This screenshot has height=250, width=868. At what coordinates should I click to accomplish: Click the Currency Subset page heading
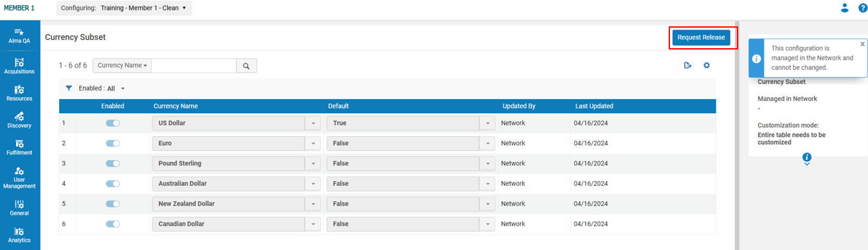tap(75, 37)
